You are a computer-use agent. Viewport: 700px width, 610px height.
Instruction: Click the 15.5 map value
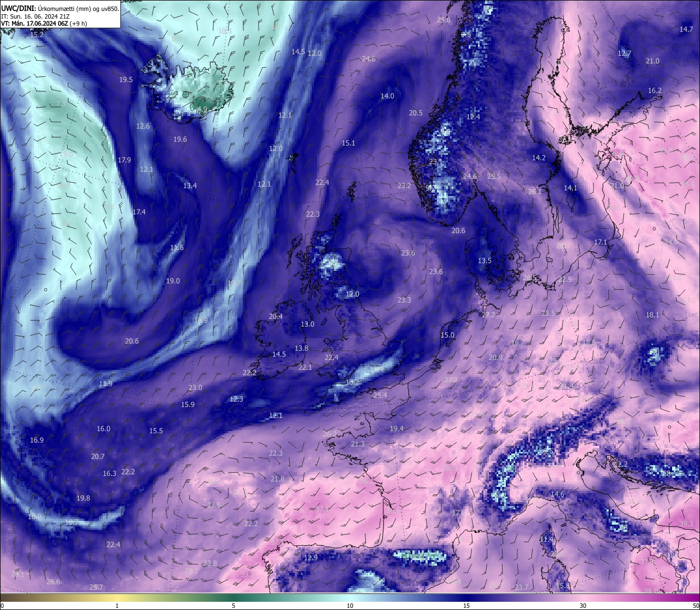click(x=156, y=431)
